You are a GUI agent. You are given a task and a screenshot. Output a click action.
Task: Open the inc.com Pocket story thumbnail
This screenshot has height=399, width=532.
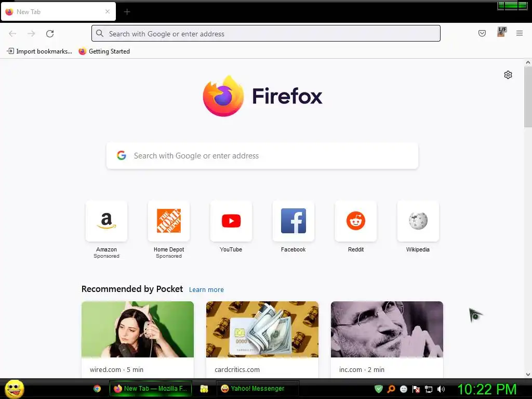point(387,329)
